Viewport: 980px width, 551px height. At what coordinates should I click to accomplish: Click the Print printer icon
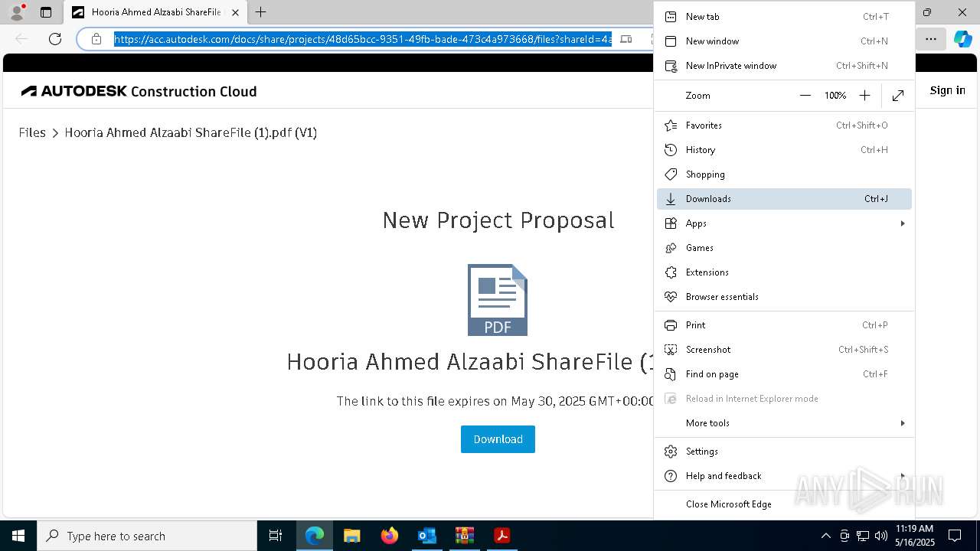point(671,325)
